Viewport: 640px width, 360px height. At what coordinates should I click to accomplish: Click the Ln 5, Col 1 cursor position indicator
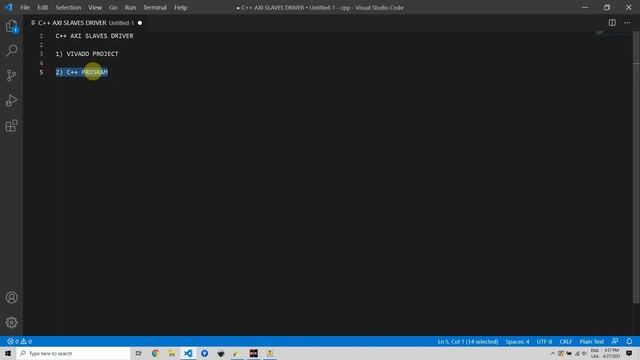[468, 342]
